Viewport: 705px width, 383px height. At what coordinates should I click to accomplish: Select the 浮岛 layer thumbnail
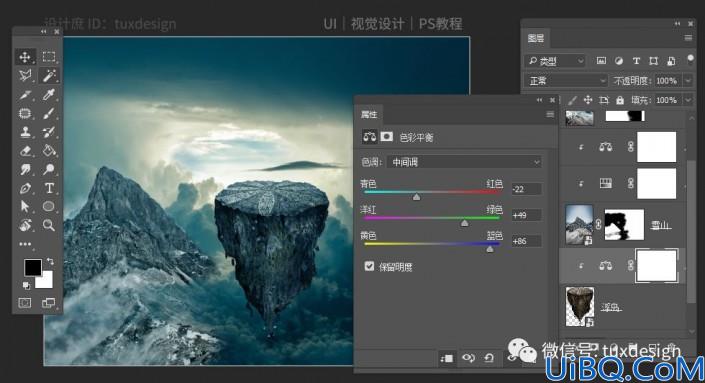(579, 307)
